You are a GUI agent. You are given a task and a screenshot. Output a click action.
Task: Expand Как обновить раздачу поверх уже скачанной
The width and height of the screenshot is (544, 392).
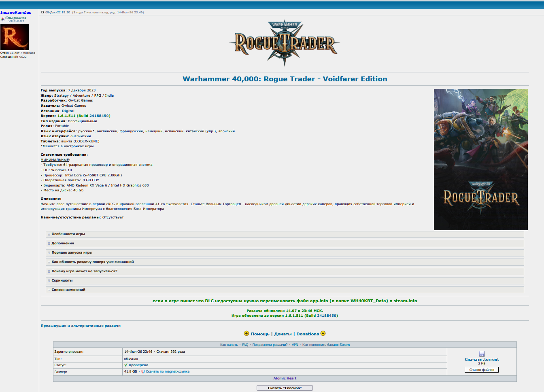coord(285,262)
